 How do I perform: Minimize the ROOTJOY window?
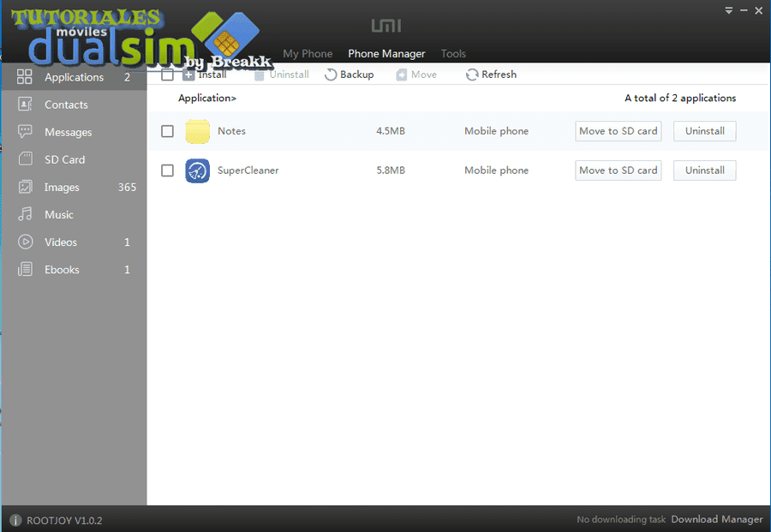coord(744,10)
